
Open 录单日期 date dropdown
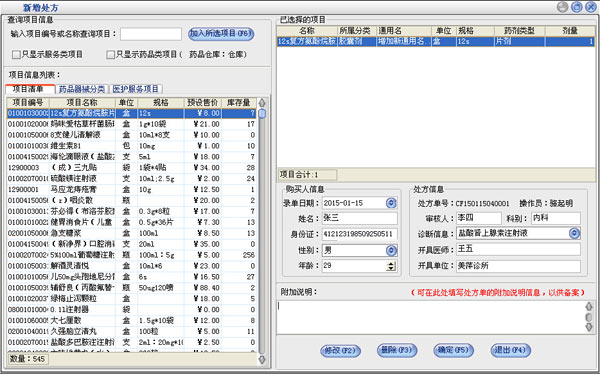(391, 203)
